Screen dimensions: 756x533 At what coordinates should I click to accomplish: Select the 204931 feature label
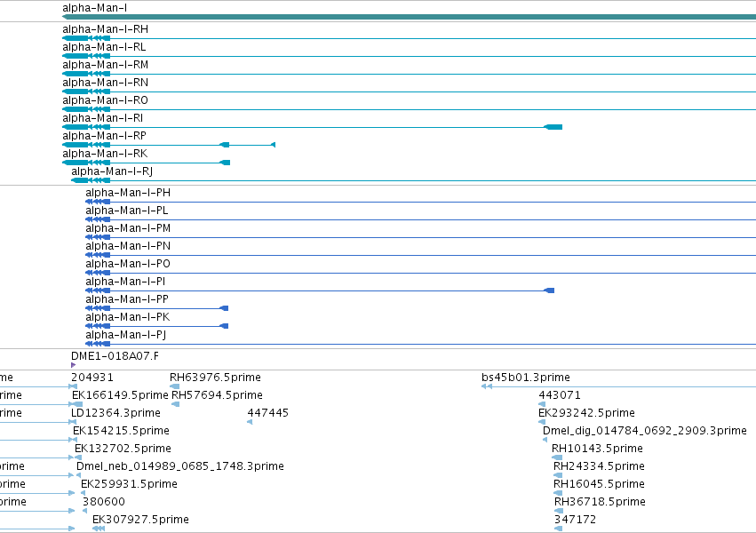92,378
